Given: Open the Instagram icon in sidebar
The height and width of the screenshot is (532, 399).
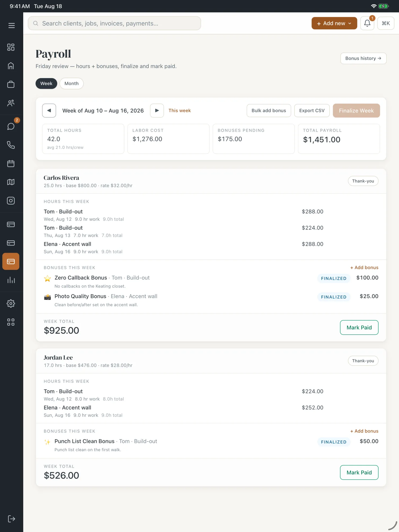Looking at the screenshot, I should 11,201.
